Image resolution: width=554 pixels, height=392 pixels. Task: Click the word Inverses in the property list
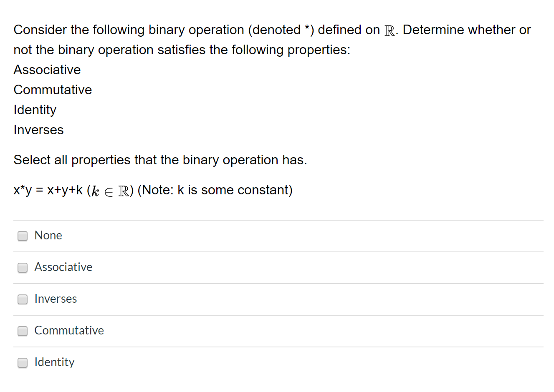38,130
